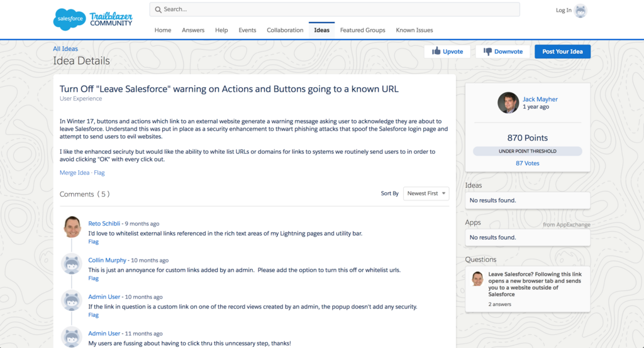The image size is (644, 348).
Task: Flag Collin Murphy's comment
Action: click(93, 278)
